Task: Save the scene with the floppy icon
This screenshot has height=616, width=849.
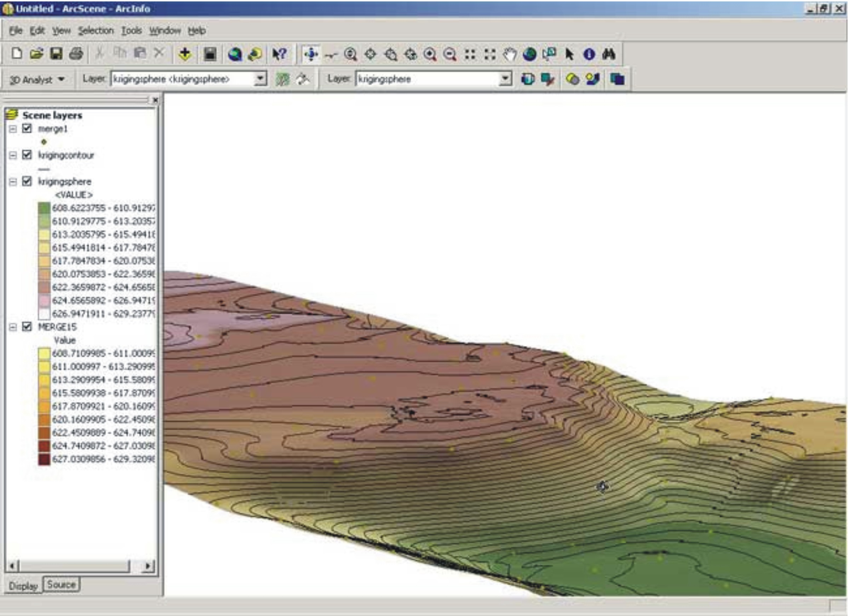Action: coord(56,54)
